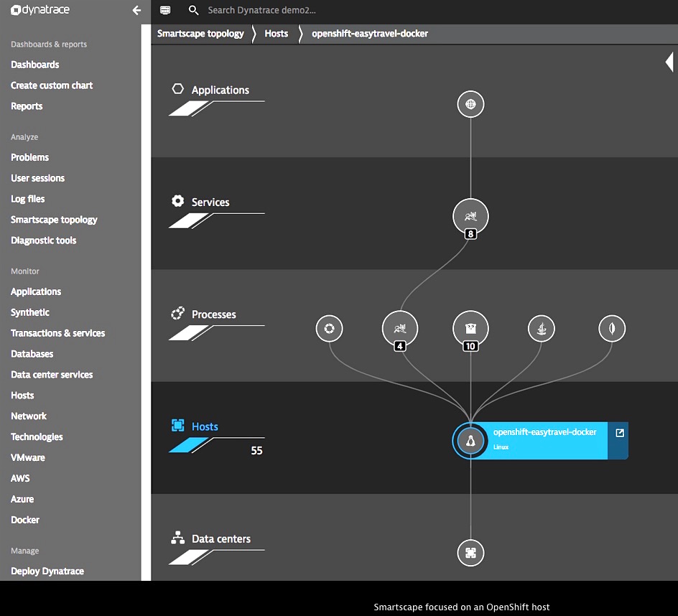Click the globe application node
678x616 pixels.
coord(470,104)
